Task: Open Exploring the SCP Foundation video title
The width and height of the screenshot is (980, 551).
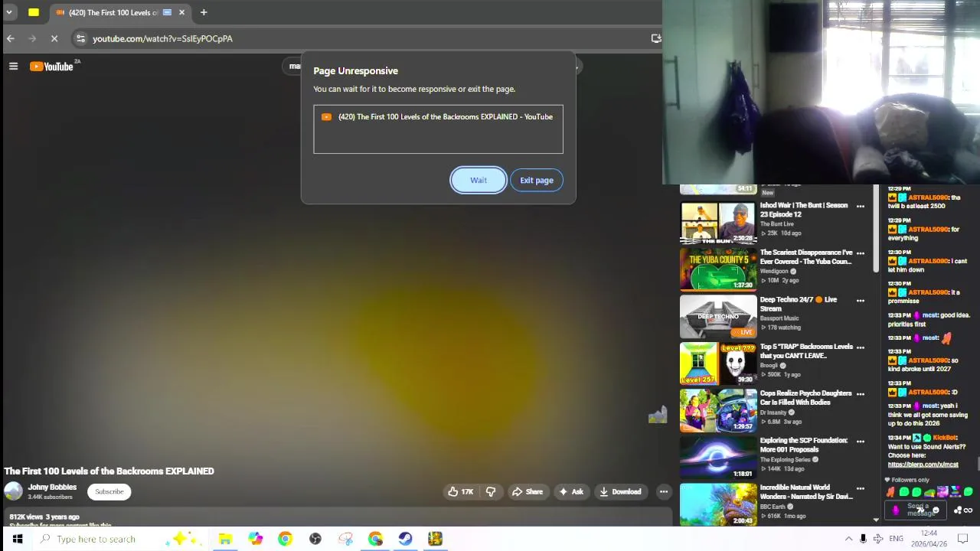Action: click(x=804, y=445)
